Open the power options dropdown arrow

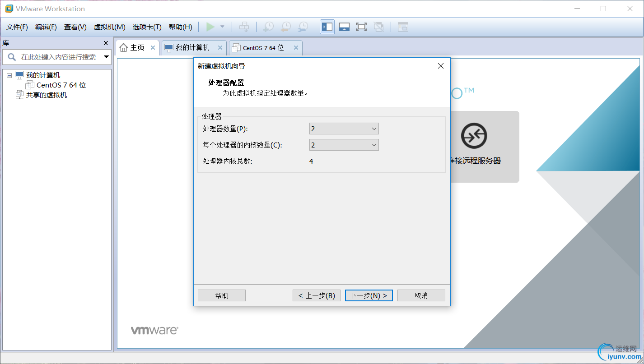tap(222, 27)
